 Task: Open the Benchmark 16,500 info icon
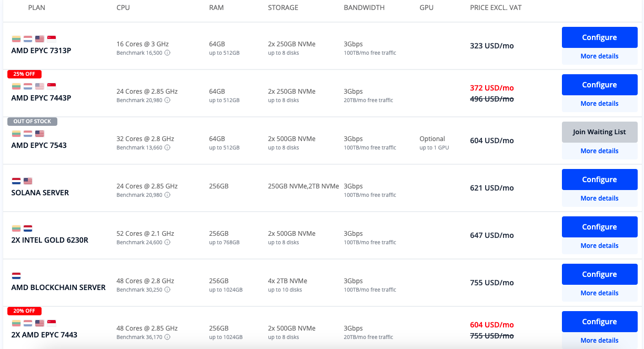[x=167, y=53]
